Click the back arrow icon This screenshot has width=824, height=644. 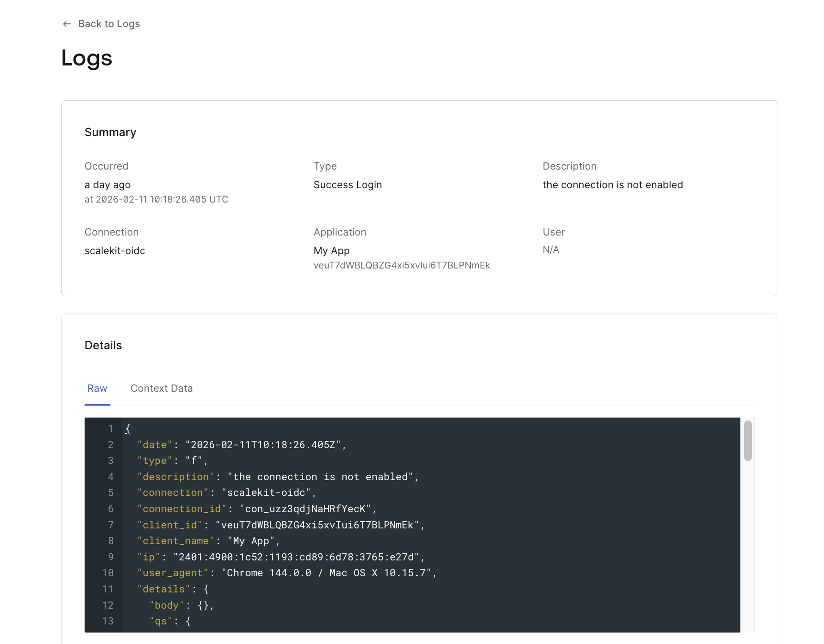(x=67, y=24)
